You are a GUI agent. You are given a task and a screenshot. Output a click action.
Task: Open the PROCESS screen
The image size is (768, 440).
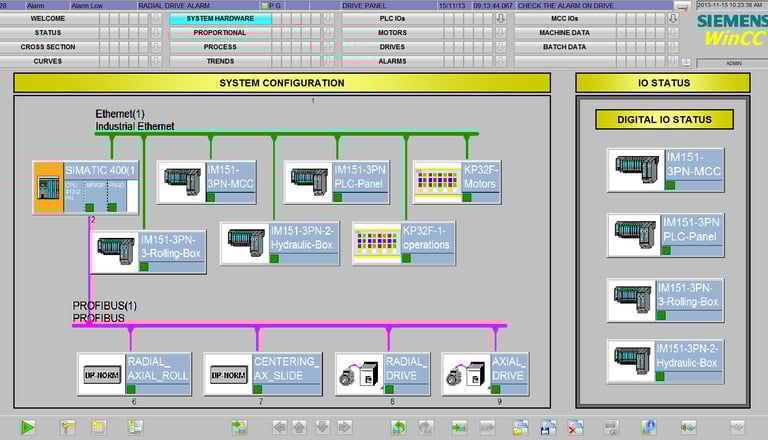point(220,47)
